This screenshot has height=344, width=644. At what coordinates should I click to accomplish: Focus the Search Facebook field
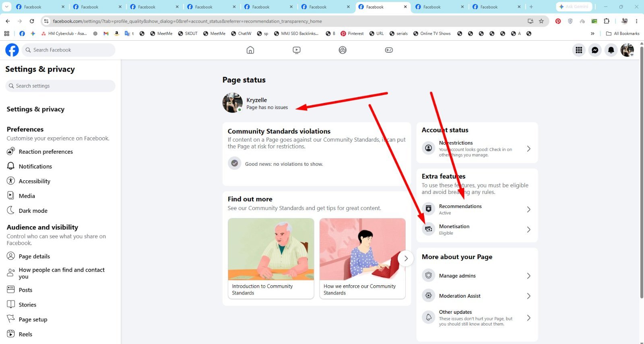[68, 50]
